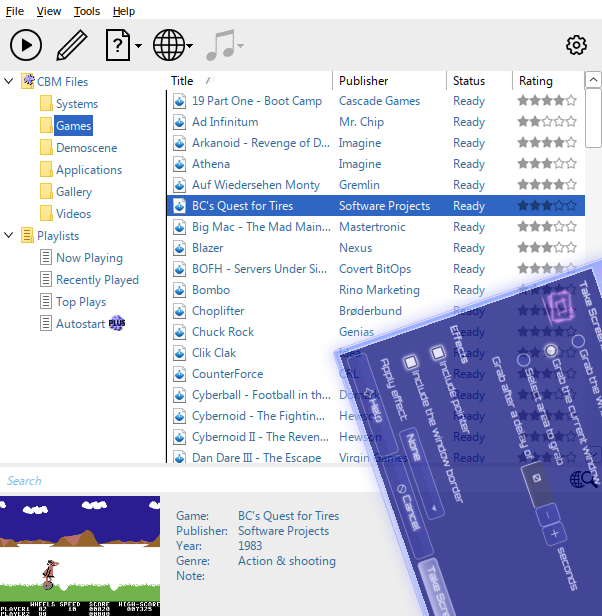
Task: Select the Applications folder in tree
Action: pos(89,170)
